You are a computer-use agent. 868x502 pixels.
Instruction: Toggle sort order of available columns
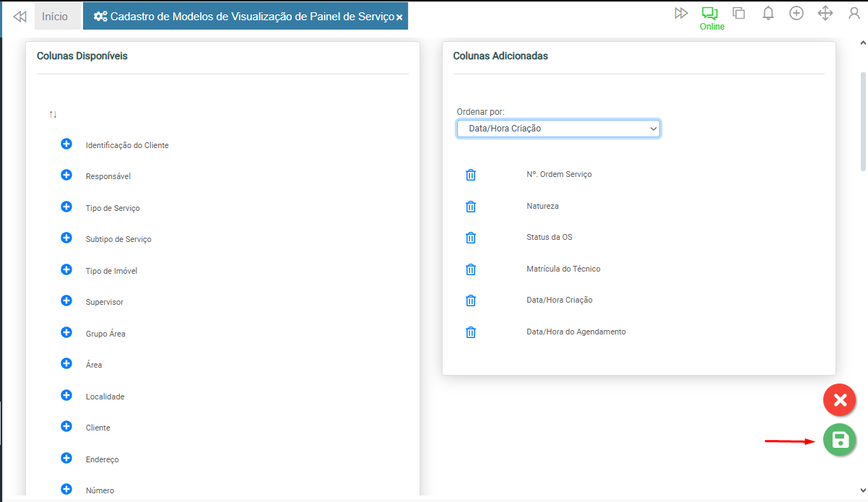tap(53, 114)
